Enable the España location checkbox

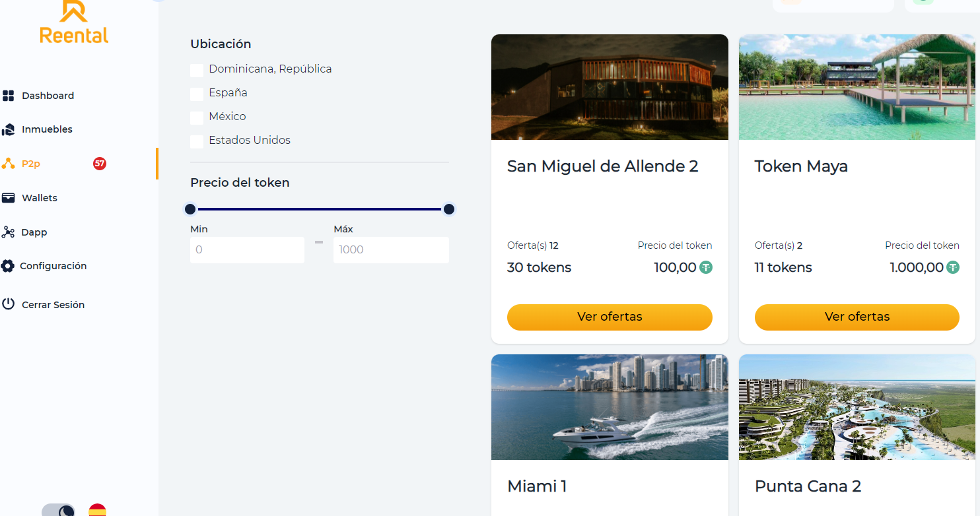point(197,94)
